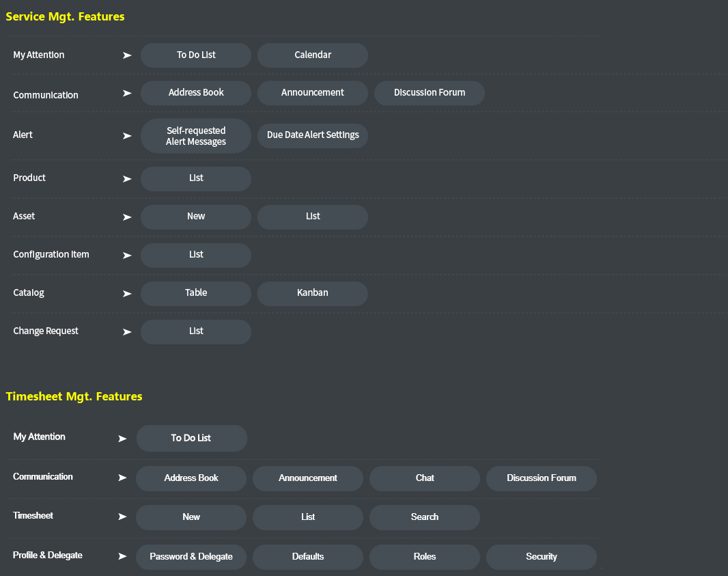This screenshot has width=728, height=576.
Task: Open the Security profile option
Action: click(x=542, y=557)
